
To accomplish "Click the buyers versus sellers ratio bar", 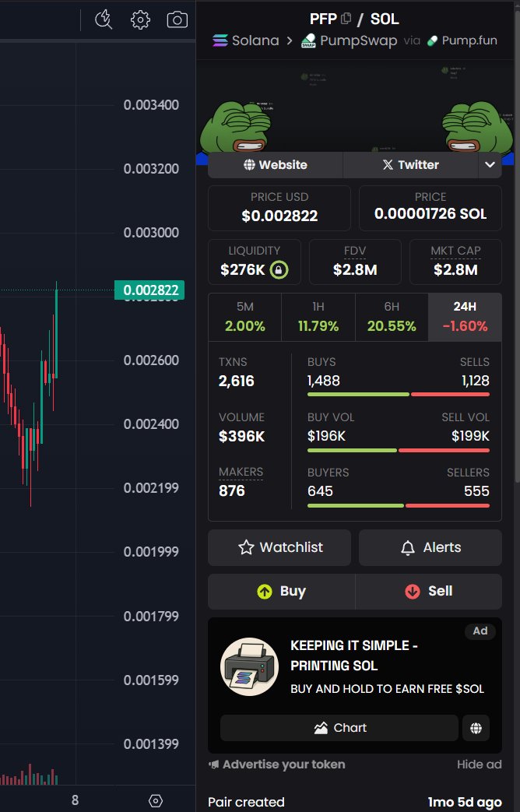I will (x=399, y=505).
